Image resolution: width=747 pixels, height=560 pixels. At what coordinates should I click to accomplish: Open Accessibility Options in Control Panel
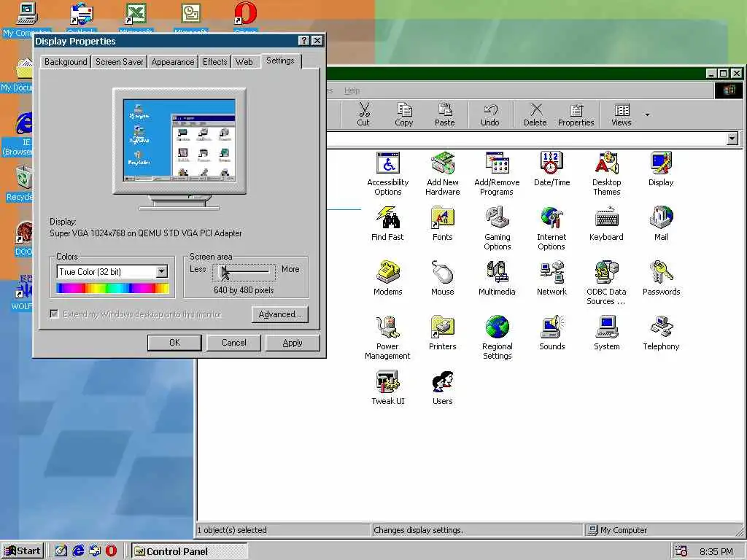(x=388, y=174)
